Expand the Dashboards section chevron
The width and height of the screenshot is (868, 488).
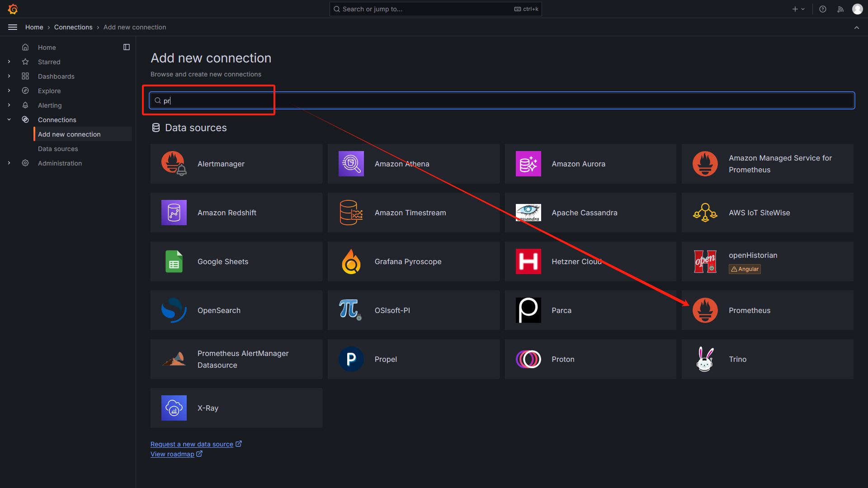coord(9,76)
